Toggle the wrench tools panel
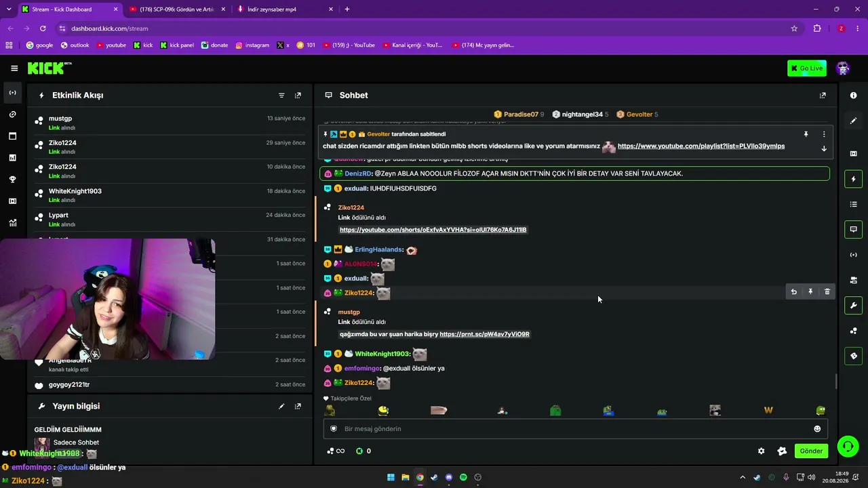Screen dimensions: 868x488 point(853,306)
